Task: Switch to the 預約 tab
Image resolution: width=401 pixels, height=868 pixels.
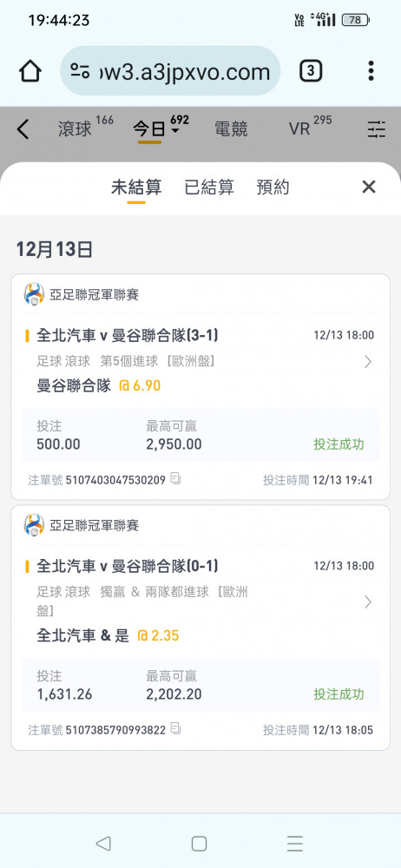Action: tap(273, 187)
